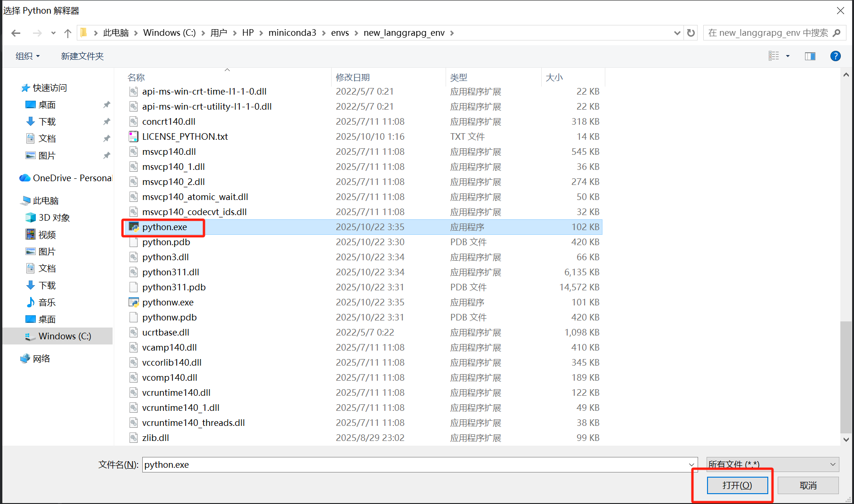The height and width of the screenshot is (504, 854).
Task: Open 3D 对象 folder in the sidebar
Action: pos(54,217)
